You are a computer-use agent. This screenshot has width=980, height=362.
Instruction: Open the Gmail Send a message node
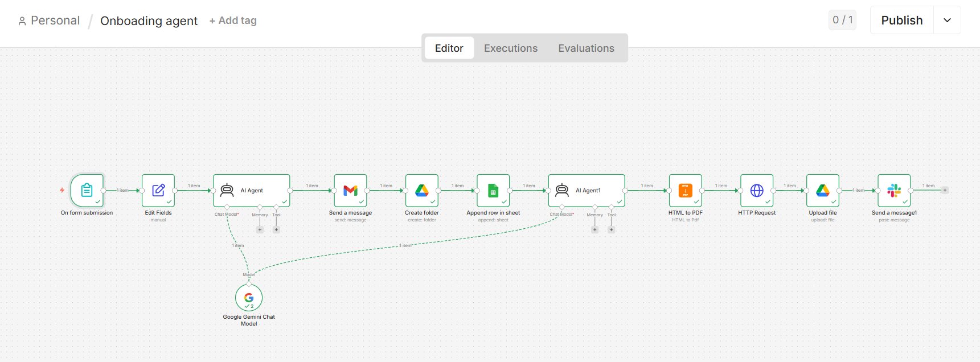tap(350, 190)
